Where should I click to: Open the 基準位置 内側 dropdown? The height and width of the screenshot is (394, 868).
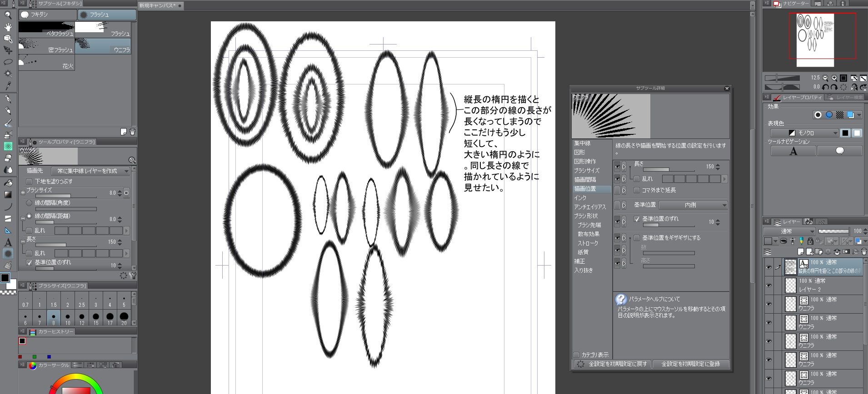693,205
